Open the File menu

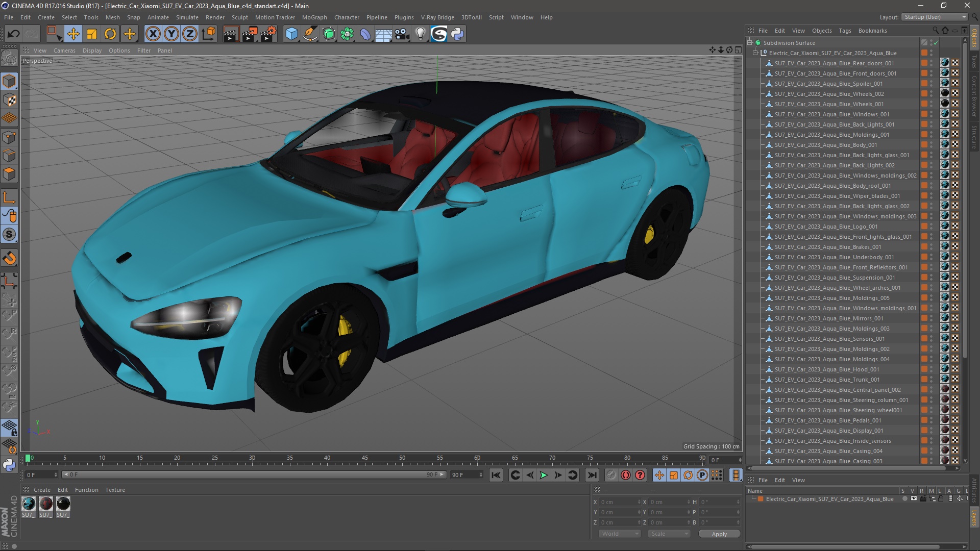[9, 17]
